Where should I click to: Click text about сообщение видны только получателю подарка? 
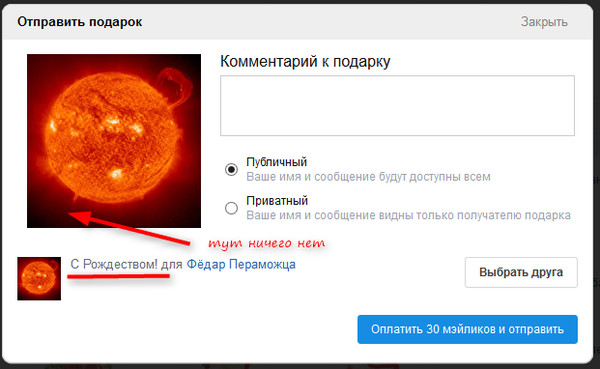(x=408, y=216)
